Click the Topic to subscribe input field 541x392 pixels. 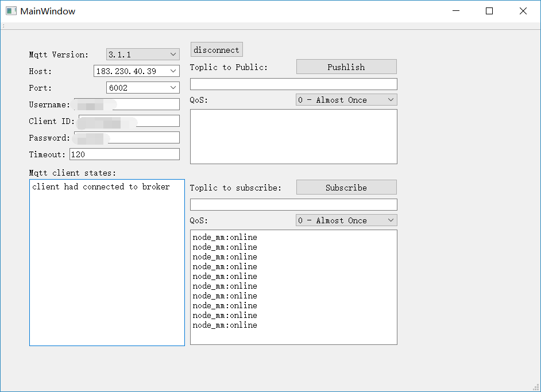click(293, 204)
